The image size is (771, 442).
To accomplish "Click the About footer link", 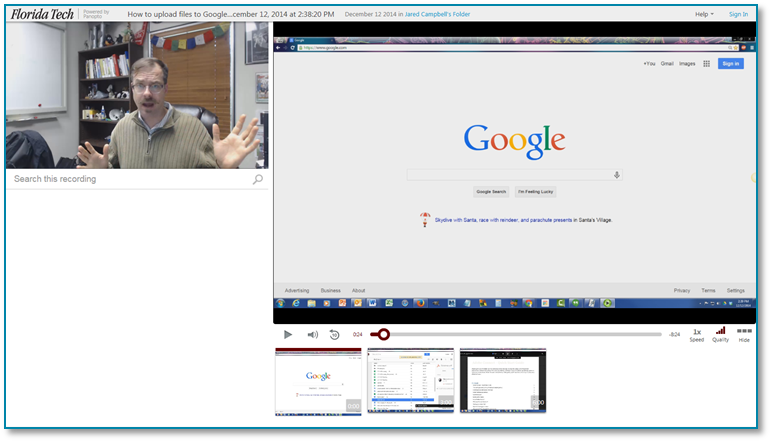I will click(x=358, y=291).
